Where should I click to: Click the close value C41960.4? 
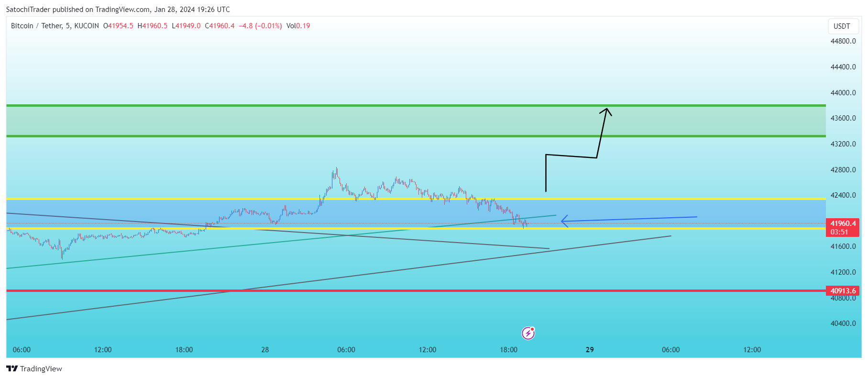click(x=220, y=26)
